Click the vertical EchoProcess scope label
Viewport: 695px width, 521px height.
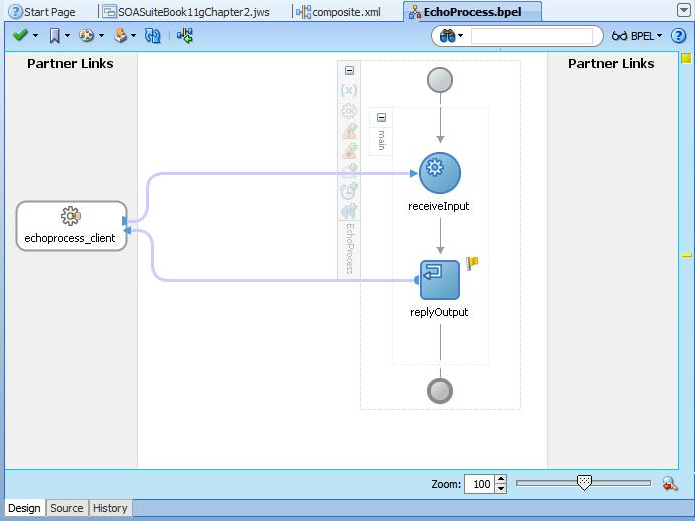point(350,249)
